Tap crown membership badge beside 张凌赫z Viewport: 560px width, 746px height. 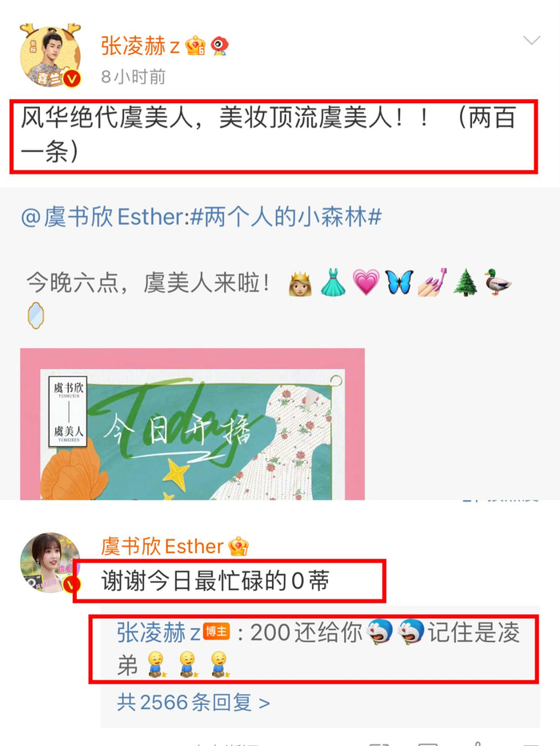(195, 46)
